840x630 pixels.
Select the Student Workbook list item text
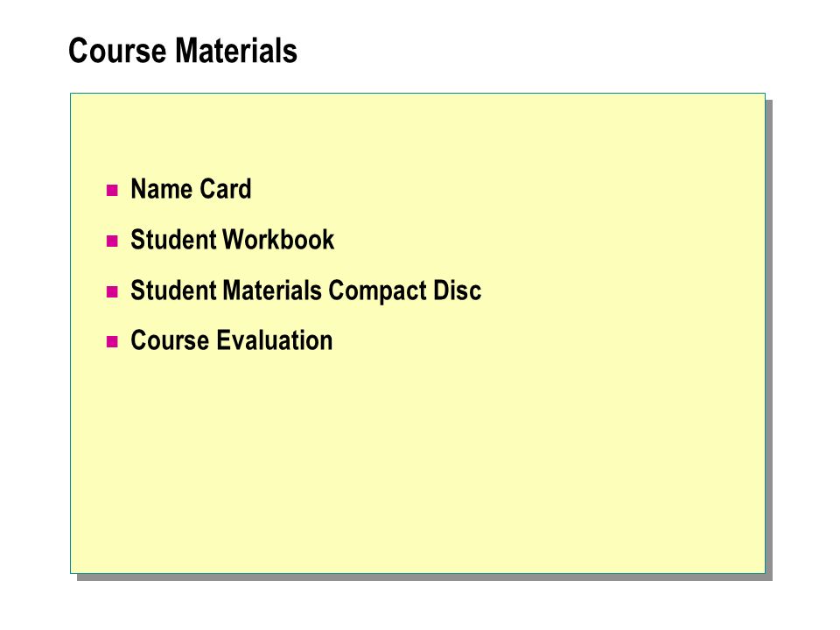click(233, 240)
